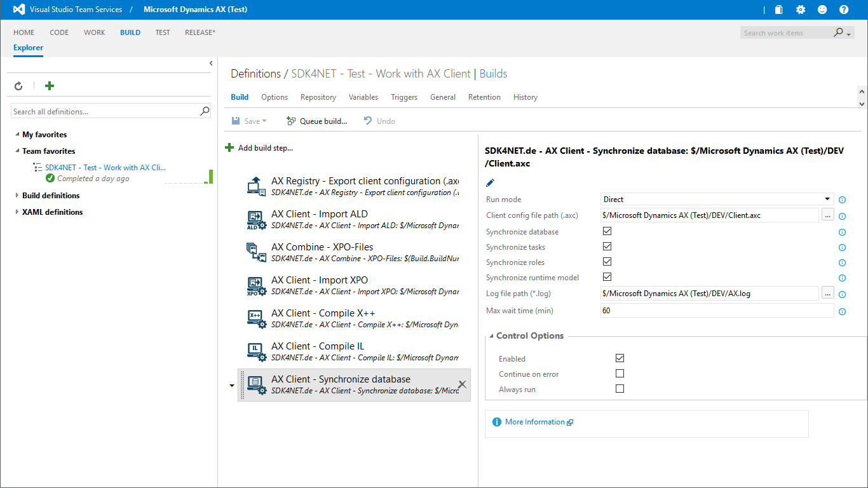The height and width of the screenshot is (488, 868).
Task: Collapse the left pane with chevron
Action: coord(211,63)
